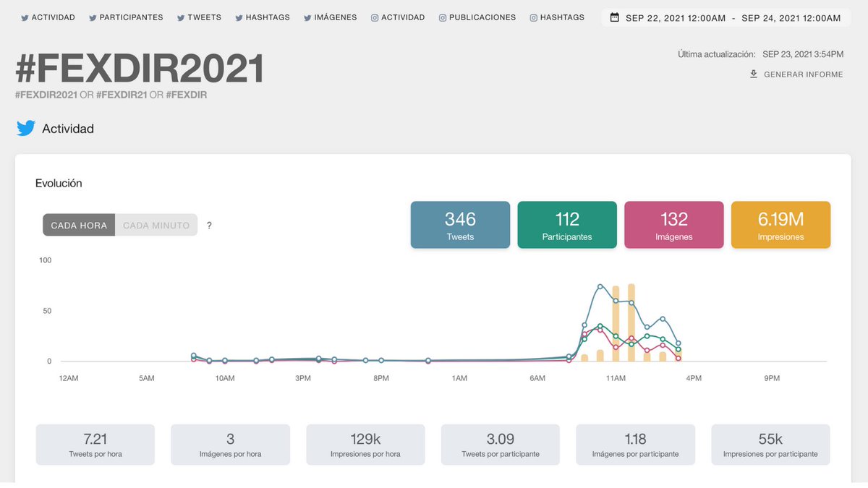This screenshot has height=488, width=868.
Task: Click the 1.18 Imágenes por participante tile
Action: tap(635, 445)
